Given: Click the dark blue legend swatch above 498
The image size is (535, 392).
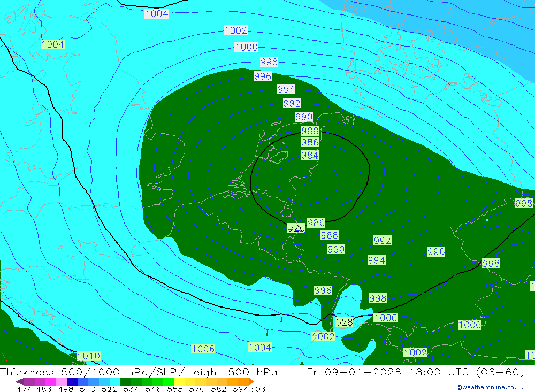Looking at the screenshot, I should coord(72,381).
